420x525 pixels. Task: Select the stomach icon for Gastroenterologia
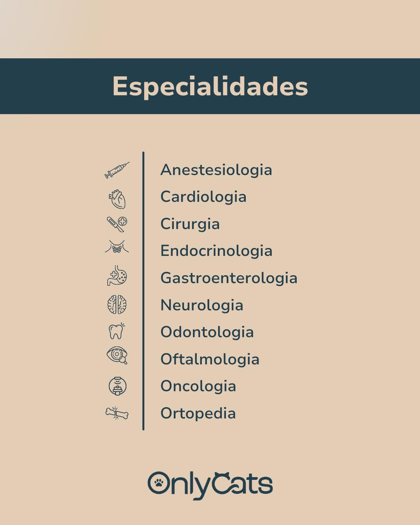117,276
